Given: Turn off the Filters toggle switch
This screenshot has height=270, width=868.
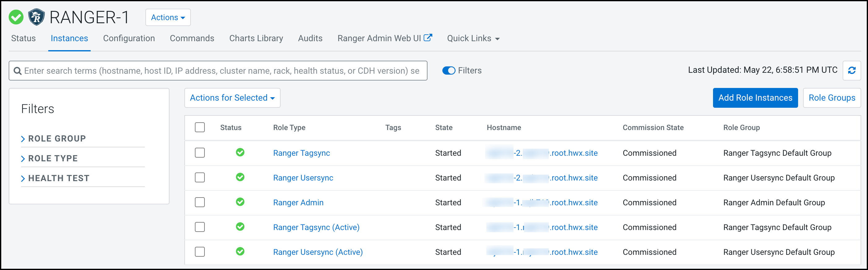Looking at the screenshot, I should coord(449,71).
